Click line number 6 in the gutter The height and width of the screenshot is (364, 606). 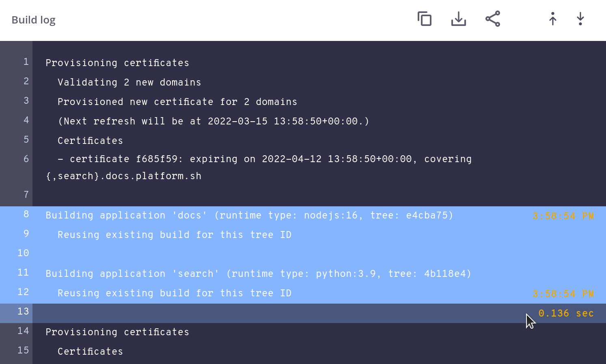(26, 159)
